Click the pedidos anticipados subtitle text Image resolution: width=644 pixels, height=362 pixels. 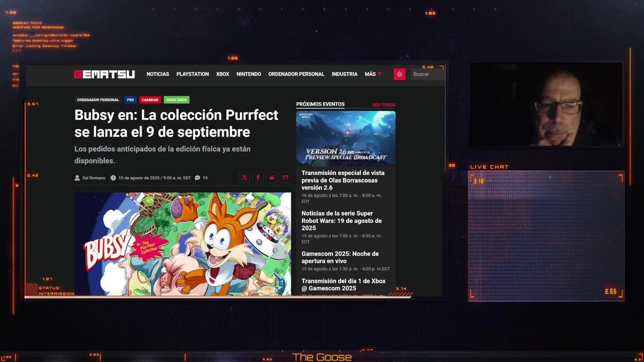tap(163, 155)
